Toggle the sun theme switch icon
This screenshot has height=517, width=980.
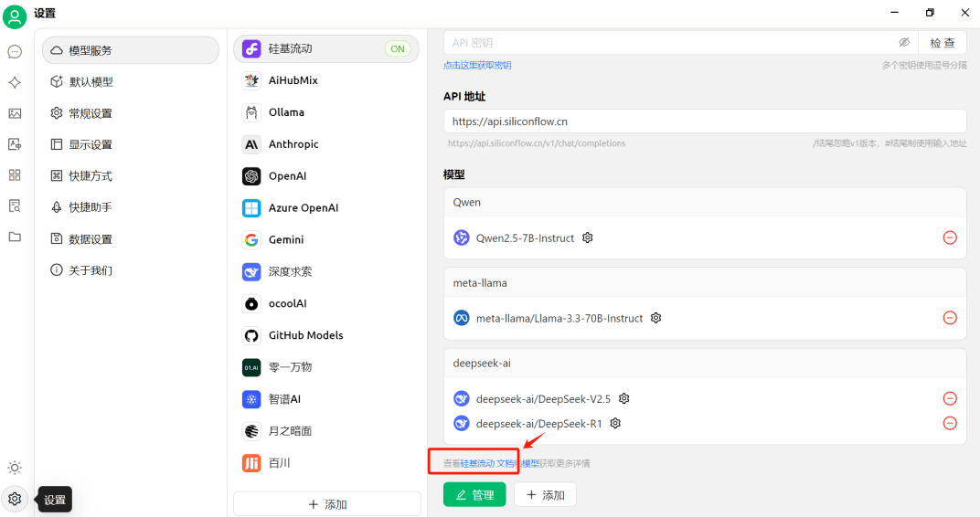click(15, 468)
